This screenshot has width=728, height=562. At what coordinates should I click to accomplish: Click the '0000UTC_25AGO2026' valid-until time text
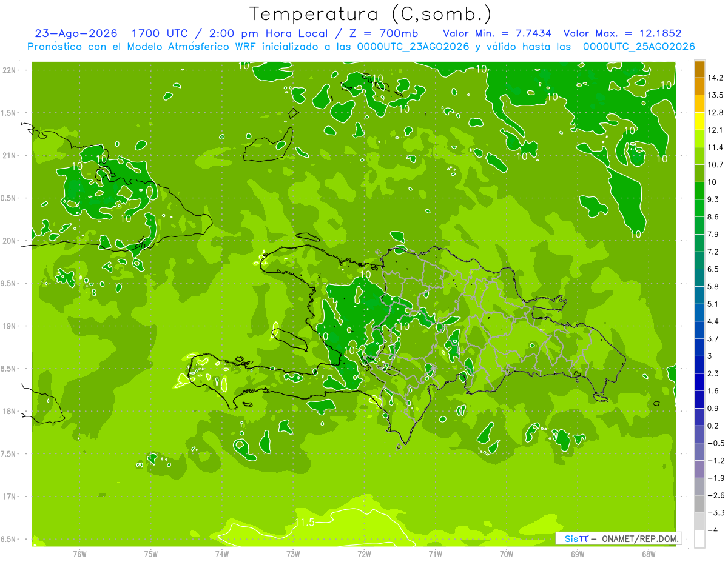pyautogui.click(x=639, y=47)
